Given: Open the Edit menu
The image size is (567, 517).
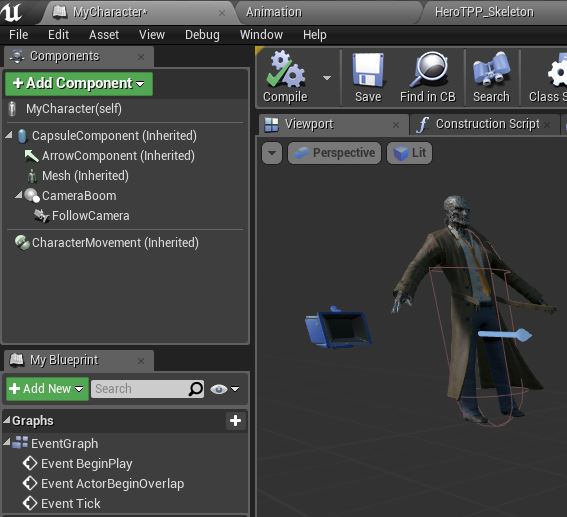Looking at the screenshot, I should tap(58, 35).
